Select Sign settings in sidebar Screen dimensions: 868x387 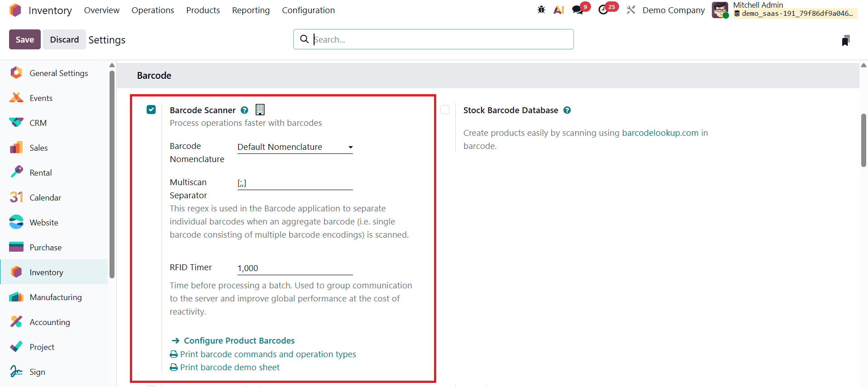pyautogui.click(x=54, y=372)
